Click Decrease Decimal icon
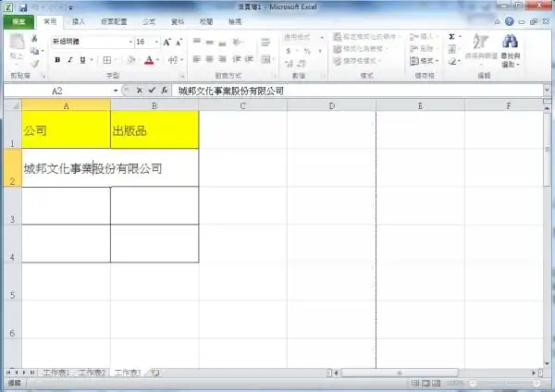The width and height of the screenshot is (555, 392). [x=302, y=64]
